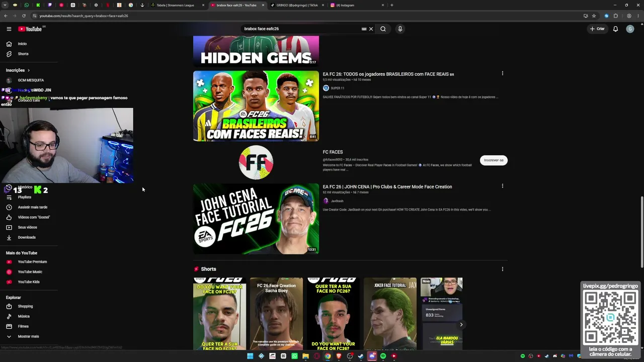The height and width of the screenshot is (362, 644).
Task: Open the SUPER 11 channel name
Action: point(337,88)
